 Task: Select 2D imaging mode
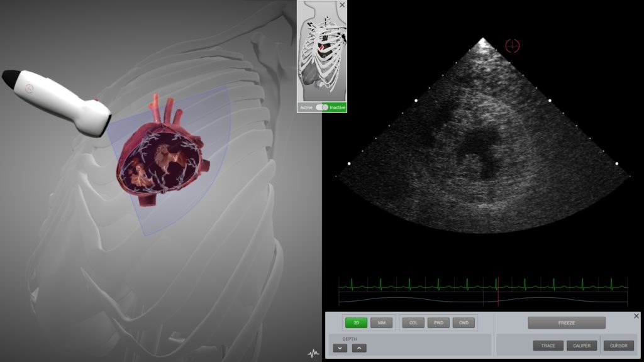pos(356,323)
